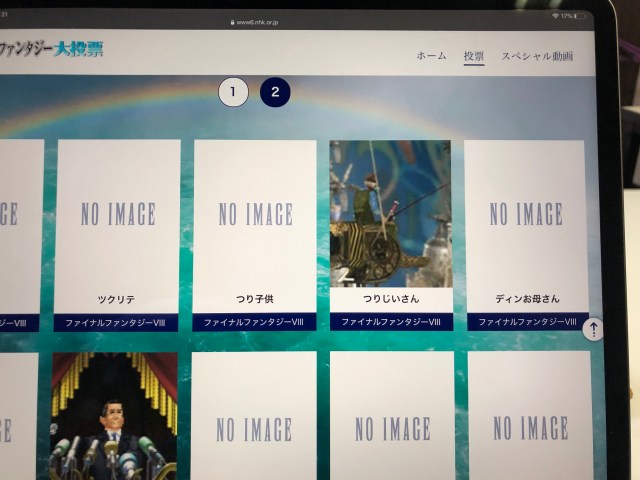Tap the lock icon in address bar

coord(233,19)
